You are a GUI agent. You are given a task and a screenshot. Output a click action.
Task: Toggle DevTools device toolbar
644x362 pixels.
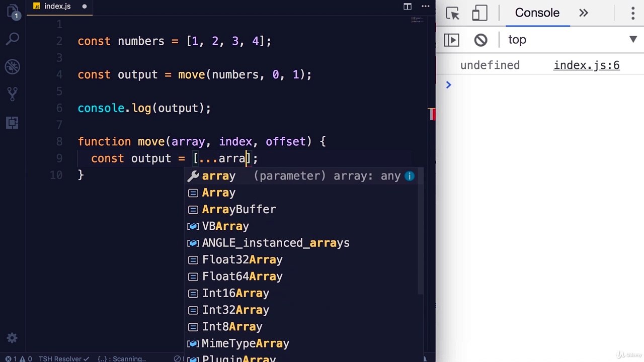click(x=479, y=14)
